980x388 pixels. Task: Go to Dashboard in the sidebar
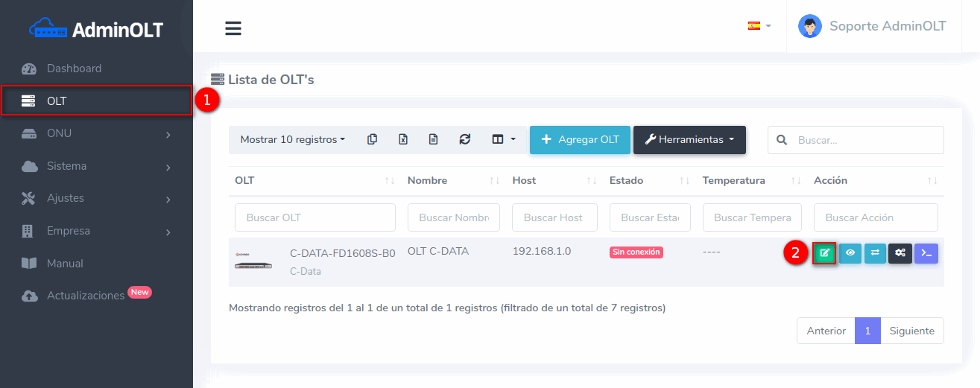click(74, 69)
